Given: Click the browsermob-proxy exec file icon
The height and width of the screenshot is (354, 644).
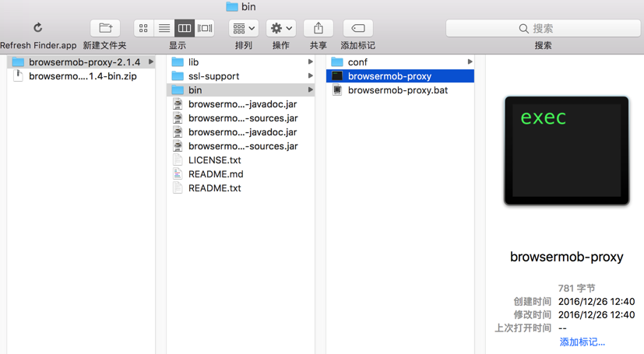Looking at the screenshot, I should [337, 76].
